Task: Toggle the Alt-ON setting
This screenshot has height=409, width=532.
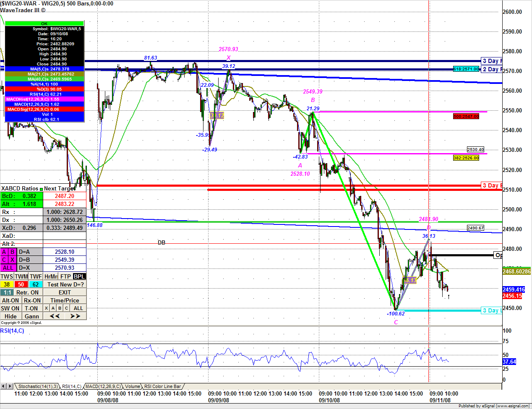Action: click(10, 300)
